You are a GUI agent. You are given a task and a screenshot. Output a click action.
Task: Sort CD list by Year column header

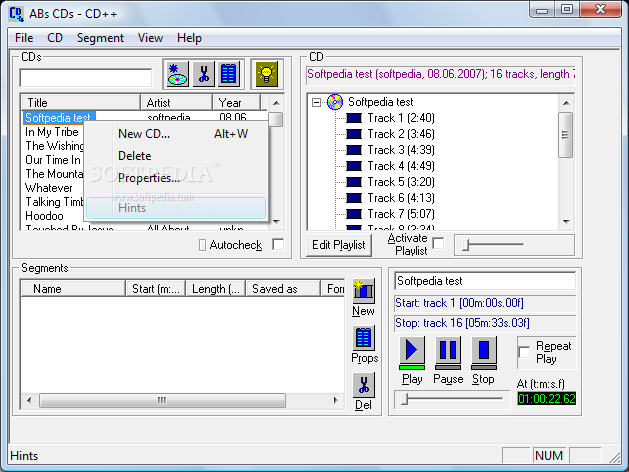coord(237,103)
